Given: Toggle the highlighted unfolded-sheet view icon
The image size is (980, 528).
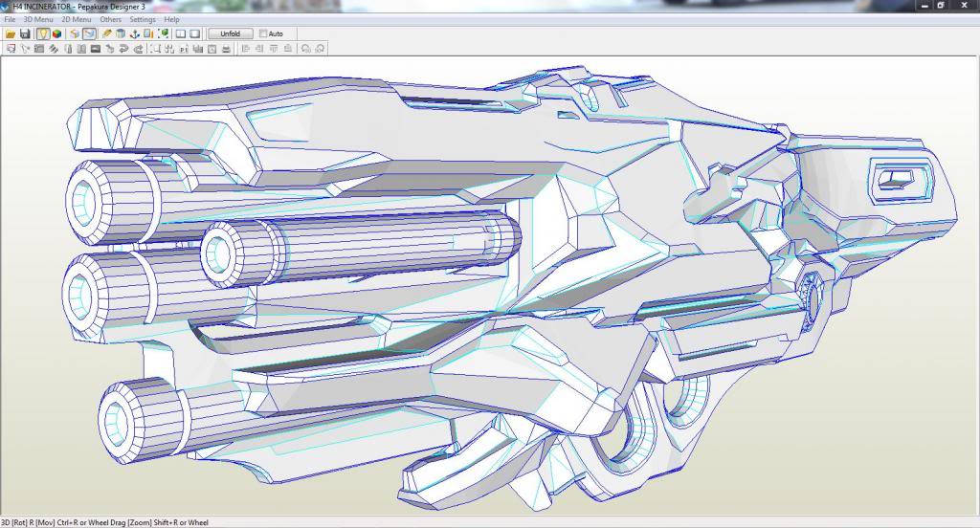Looking at the screenshot, I should (89, 33).
